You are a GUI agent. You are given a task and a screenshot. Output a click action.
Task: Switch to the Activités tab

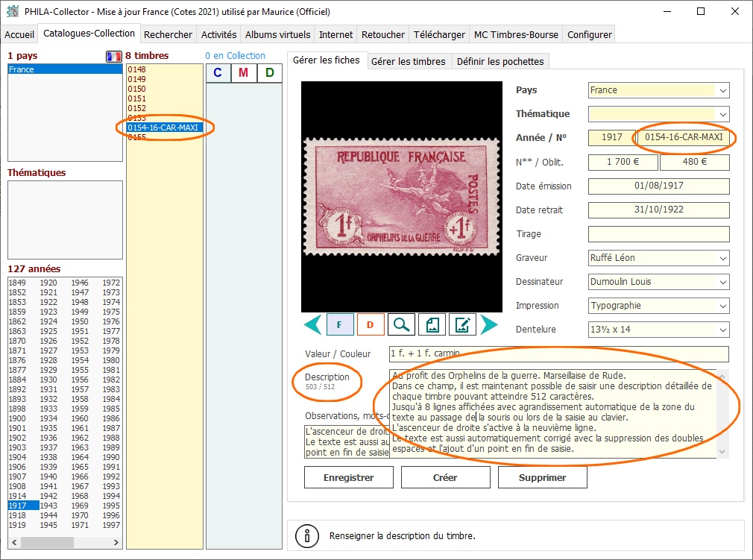point(219,34)
